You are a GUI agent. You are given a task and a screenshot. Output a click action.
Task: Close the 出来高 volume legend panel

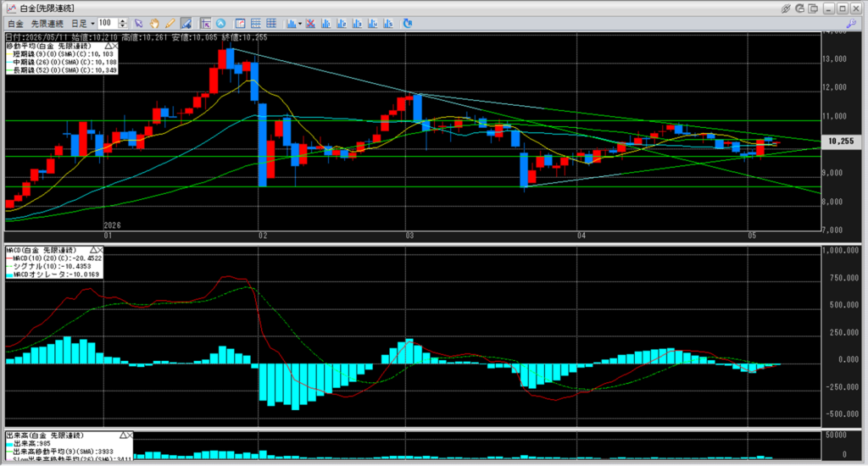(x=130, y=435)
